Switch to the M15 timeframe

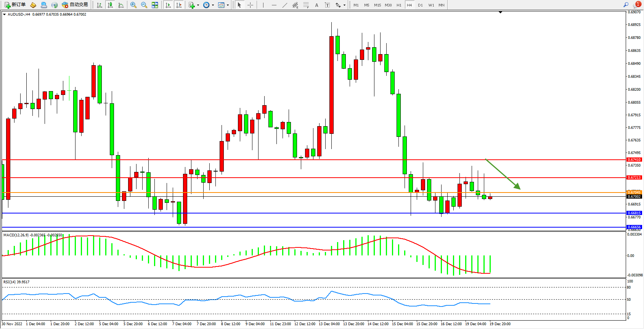point(377,5)
